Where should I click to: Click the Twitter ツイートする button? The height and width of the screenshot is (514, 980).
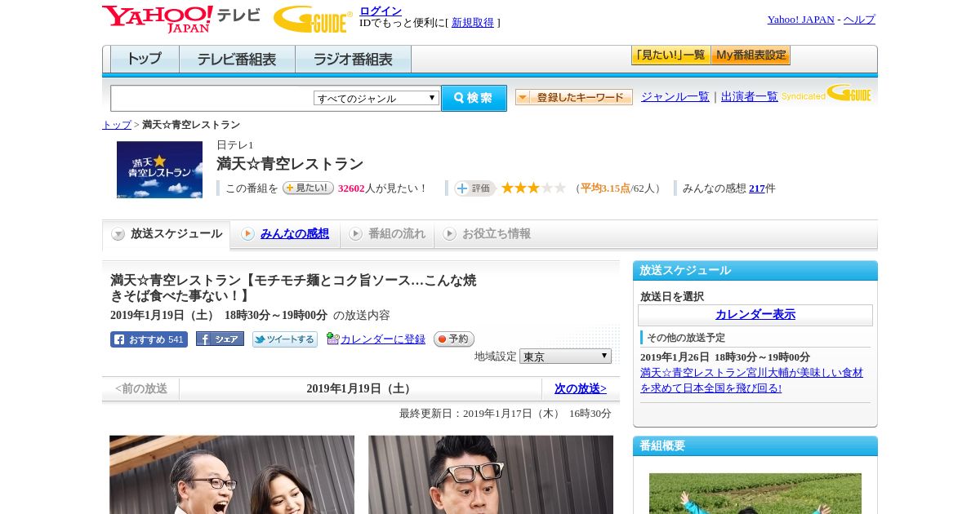click(x=285, y=339)
